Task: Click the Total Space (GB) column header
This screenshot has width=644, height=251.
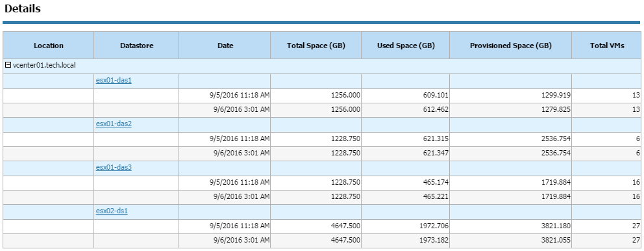Action: (316, 46)
